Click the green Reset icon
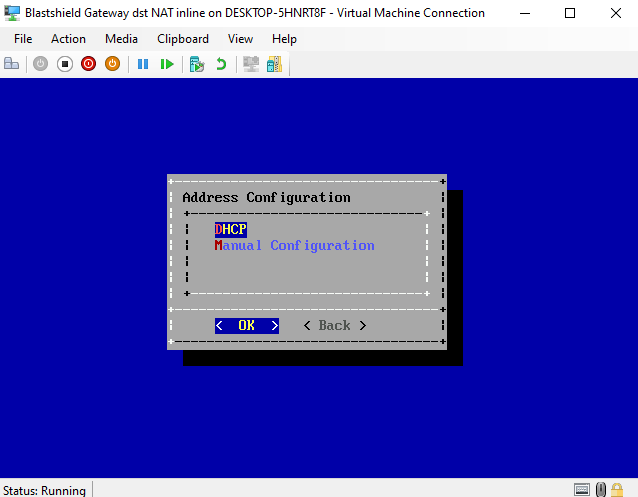 click(167, 64)
